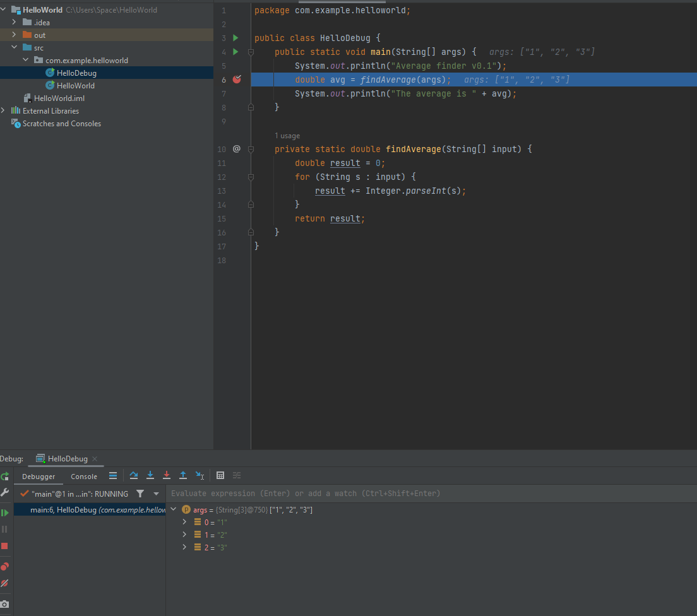
Task: Click the Step Into icon
Action: [150, 475]
